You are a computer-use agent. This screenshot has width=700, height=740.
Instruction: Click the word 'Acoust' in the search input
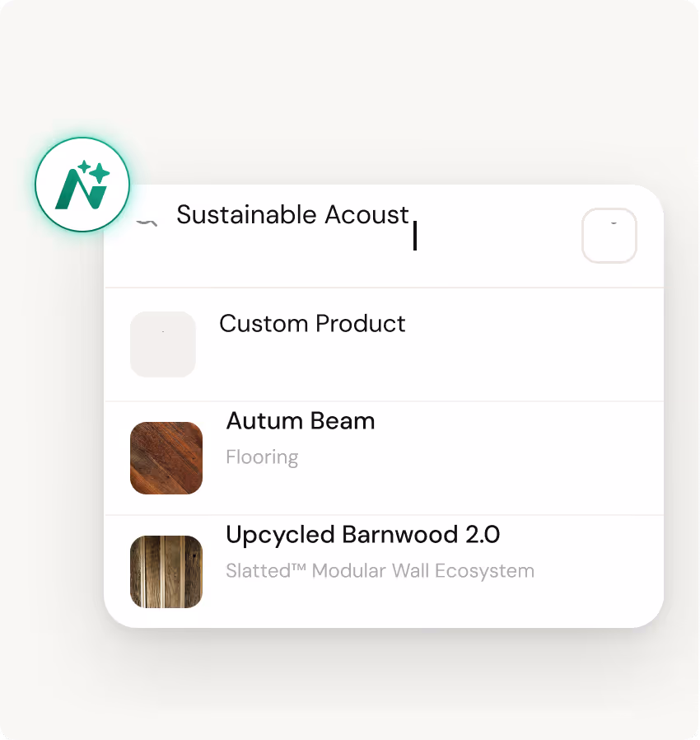pyautogui.click(x=366, y=215)
